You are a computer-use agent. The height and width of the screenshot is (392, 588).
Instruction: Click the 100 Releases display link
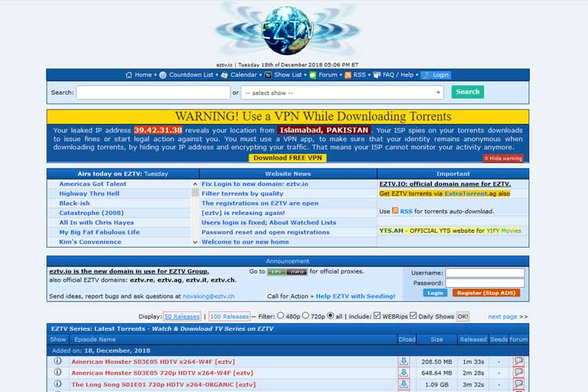(230, 317)
